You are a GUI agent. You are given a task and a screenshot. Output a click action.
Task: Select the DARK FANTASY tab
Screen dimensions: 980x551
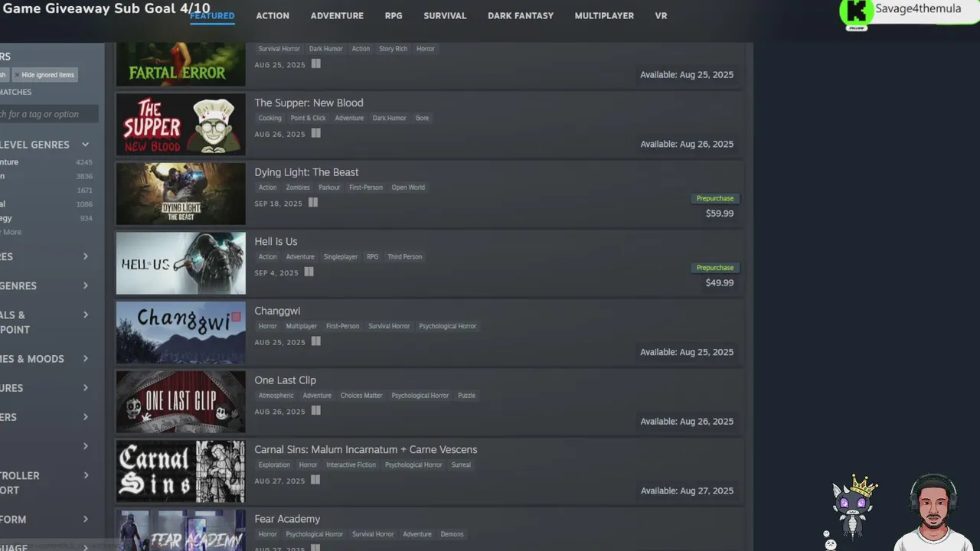click(521, 15)
